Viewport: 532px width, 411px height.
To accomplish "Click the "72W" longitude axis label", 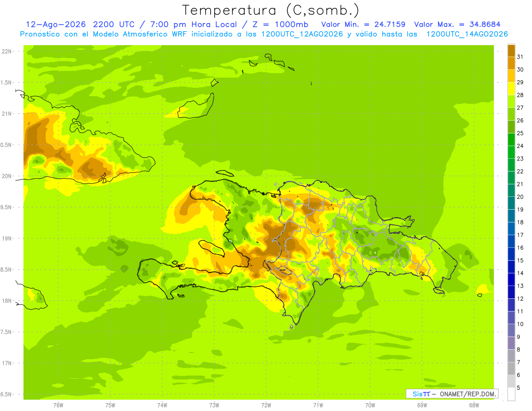I will (266, 405).
